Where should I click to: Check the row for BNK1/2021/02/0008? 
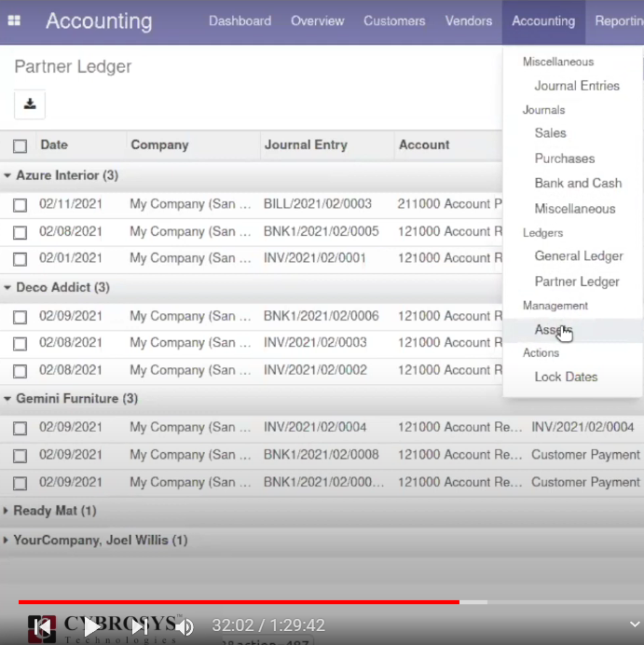(20, 456)
